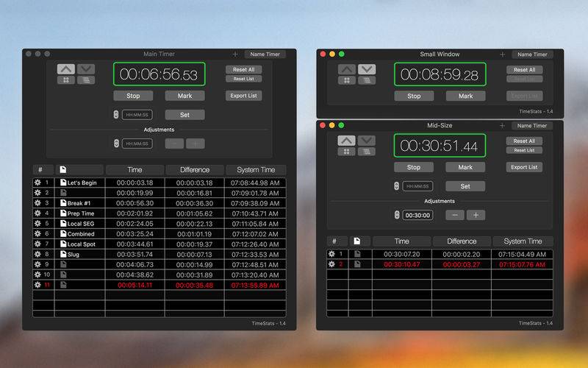Click gear icon for Let's Begin row

tap(37, 183)
